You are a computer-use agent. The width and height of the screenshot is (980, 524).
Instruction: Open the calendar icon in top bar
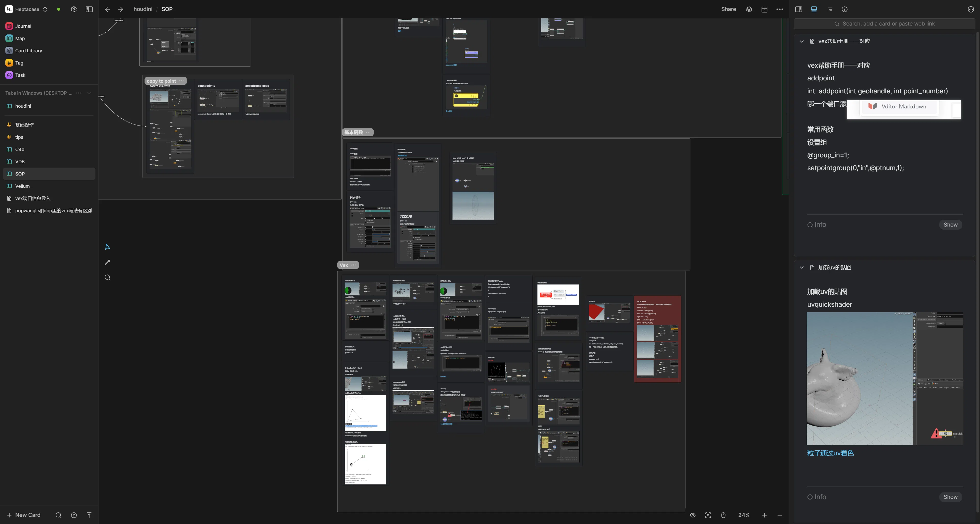[x=764, y=9]
